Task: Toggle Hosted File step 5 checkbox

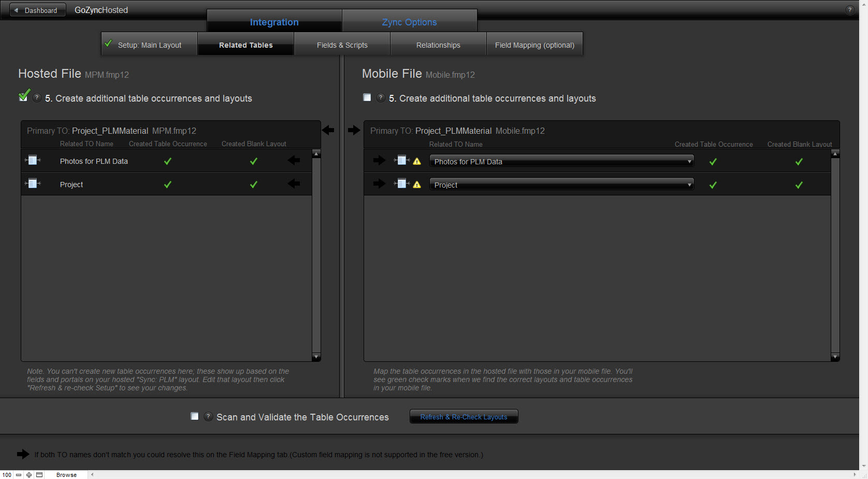Action: [x=23, y=97]
